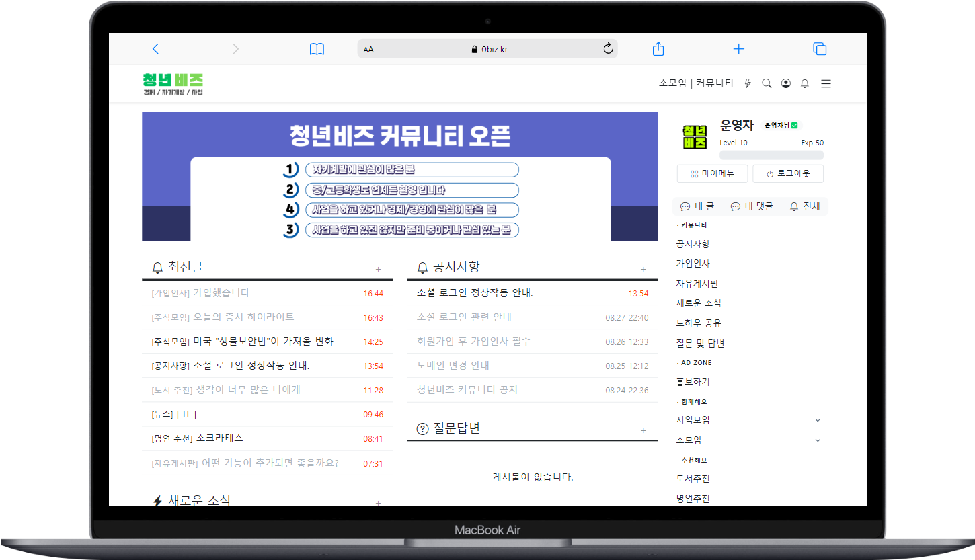The image size is (975, 560).
Task: Open search using the magnifier icon
Action: 766,83
